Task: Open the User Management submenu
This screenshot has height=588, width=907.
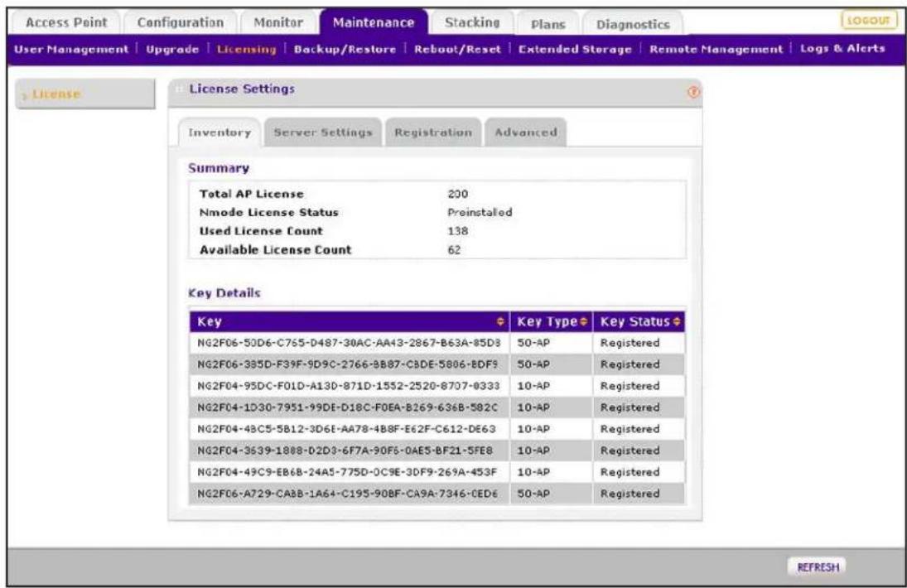Action: pyautogui.click(x=71, y=49)
